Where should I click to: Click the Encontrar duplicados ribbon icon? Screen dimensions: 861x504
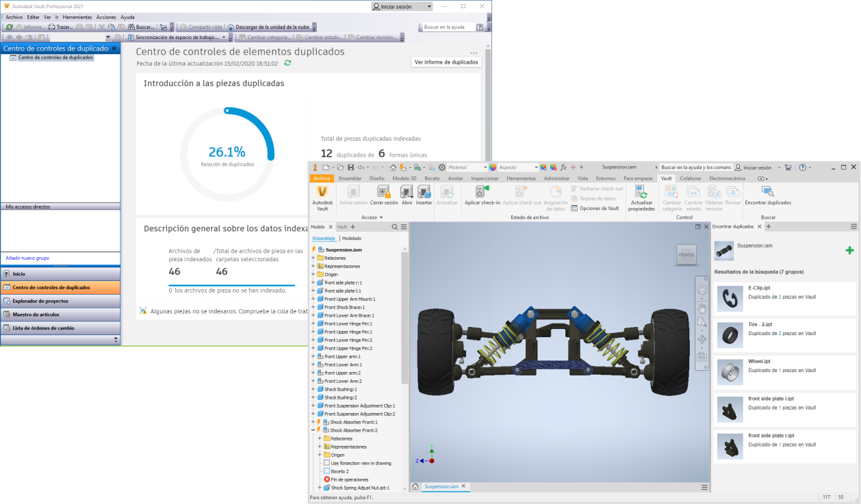click(768, 192)
